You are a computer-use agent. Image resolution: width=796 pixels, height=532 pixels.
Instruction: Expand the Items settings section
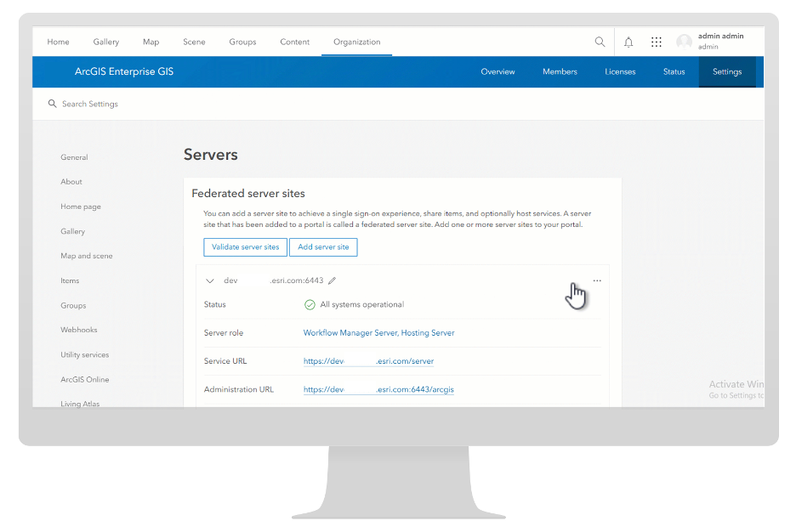tap(70, 280)
